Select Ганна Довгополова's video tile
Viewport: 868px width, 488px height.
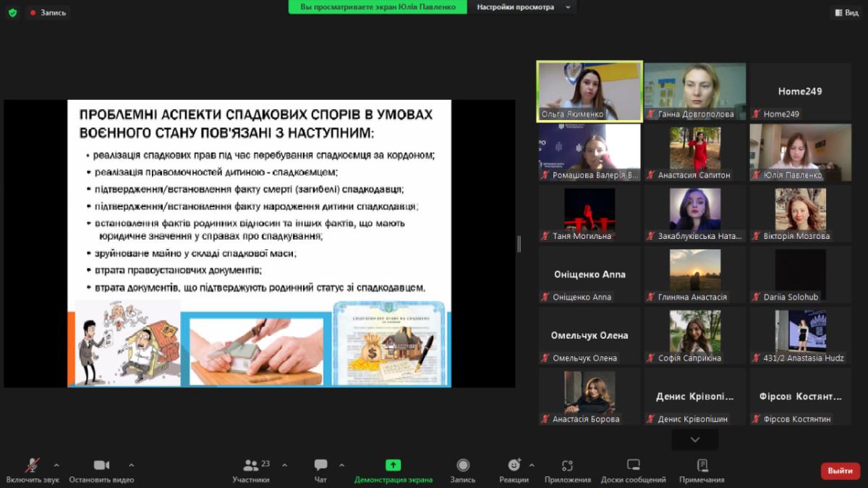click(x=695, y=91)
